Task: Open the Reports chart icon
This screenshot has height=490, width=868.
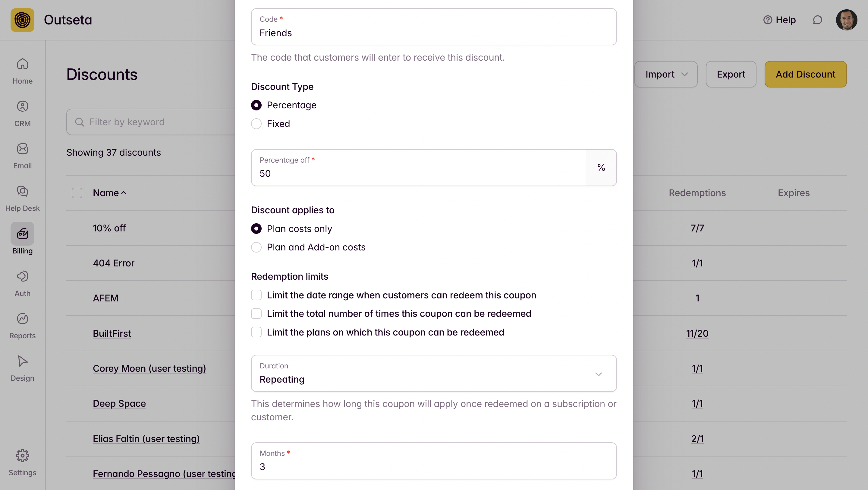Action: coord(22,319)
